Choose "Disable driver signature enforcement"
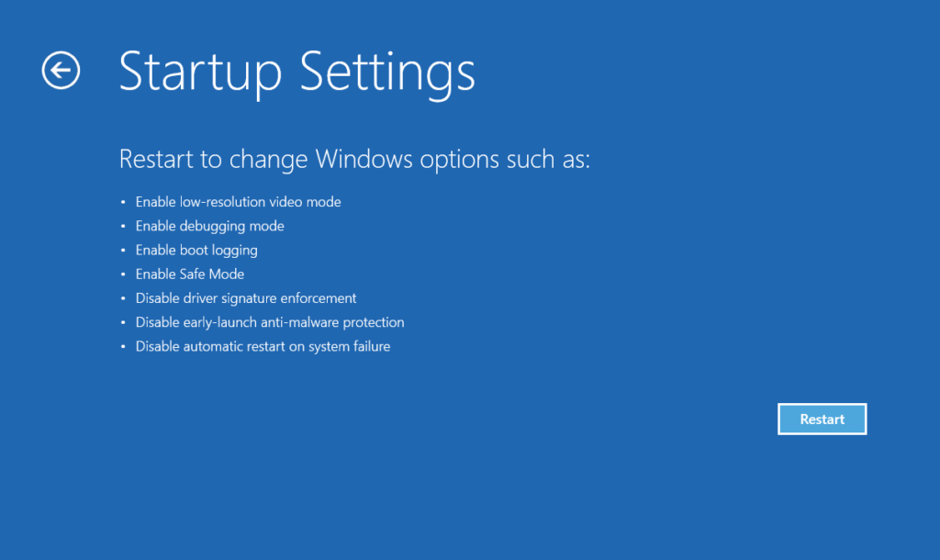 (245, 297)
